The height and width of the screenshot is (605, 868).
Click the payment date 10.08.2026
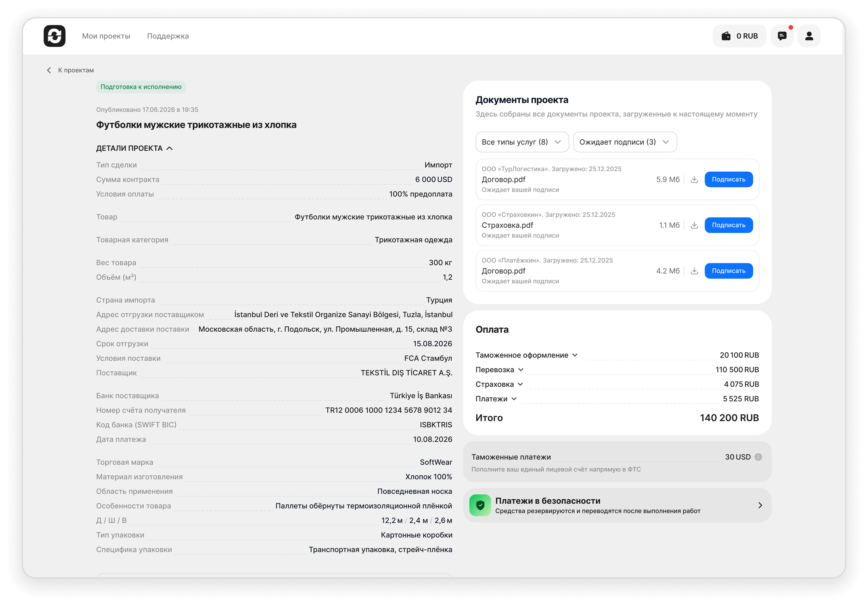coord(433,439)
